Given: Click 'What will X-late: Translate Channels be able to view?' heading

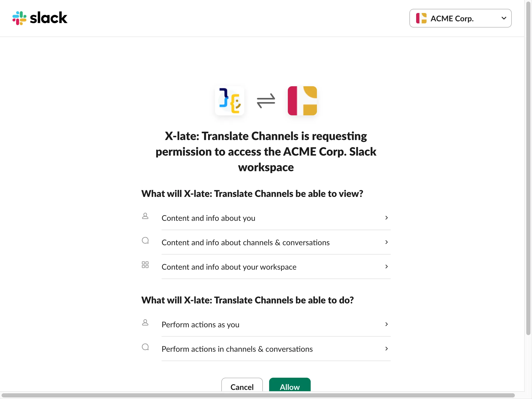Looking at the screenshot, I should tap(252, 194).
